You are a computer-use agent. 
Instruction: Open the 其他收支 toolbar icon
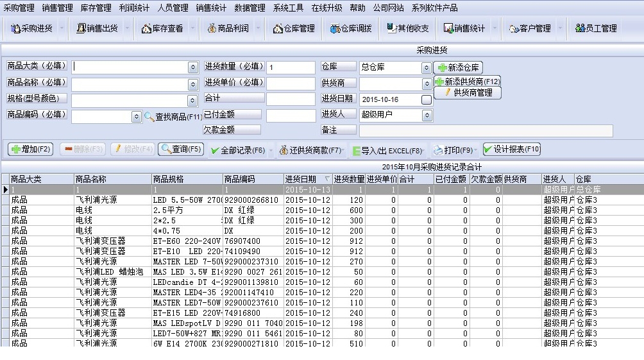[x=408, y=28]
